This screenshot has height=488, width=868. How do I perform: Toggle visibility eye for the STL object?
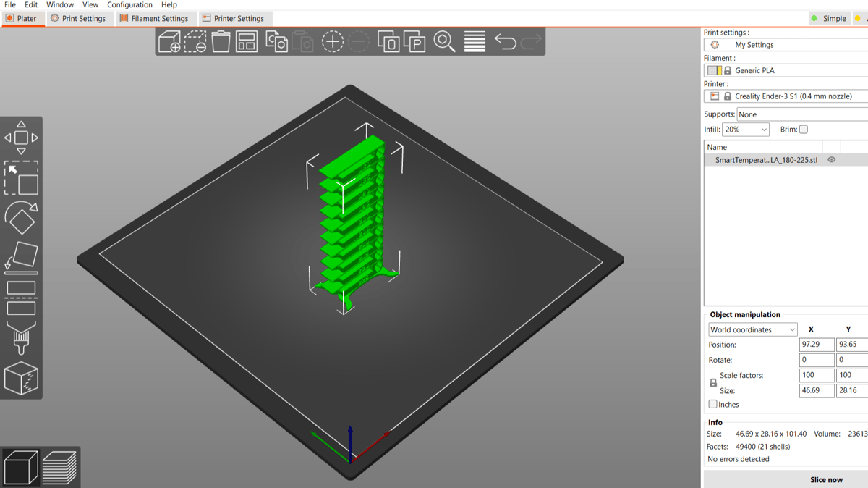pyautogui.click(x=831, y=160)
